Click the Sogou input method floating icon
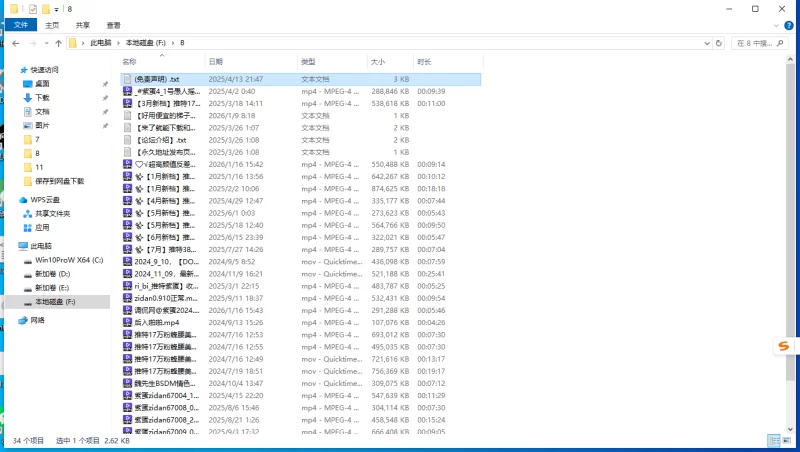Image resolution: width=800 pixels, height=452 pixels. click(x=784, y=346)
